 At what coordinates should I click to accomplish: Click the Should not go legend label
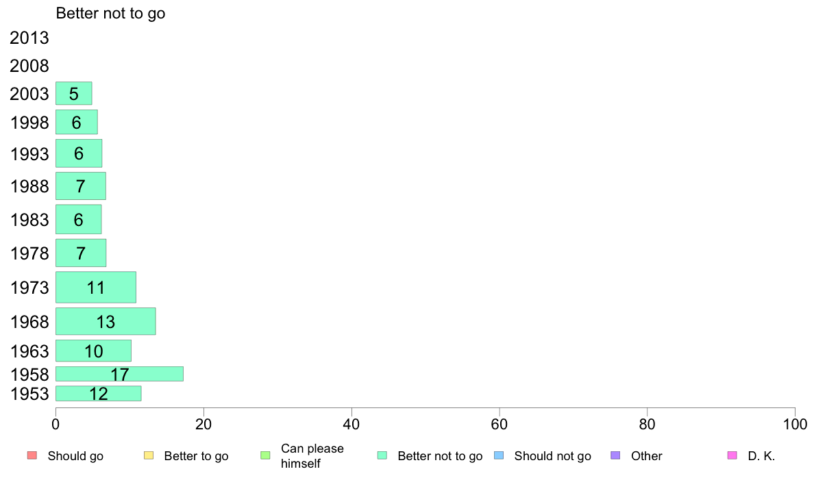tap(552, 456)
